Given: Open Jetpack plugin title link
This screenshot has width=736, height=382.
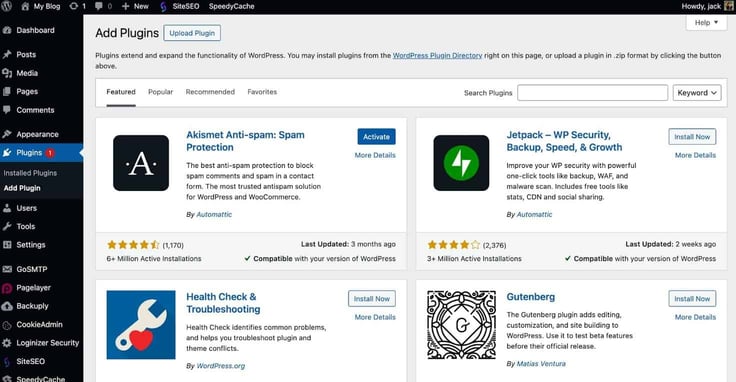Looking at the screenshot, I should click(x=564, y=141).
